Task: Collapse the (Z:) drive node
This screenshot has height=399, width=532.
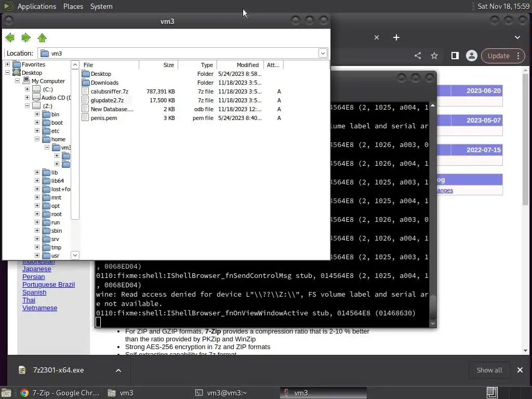Action: tap(27, 106)
